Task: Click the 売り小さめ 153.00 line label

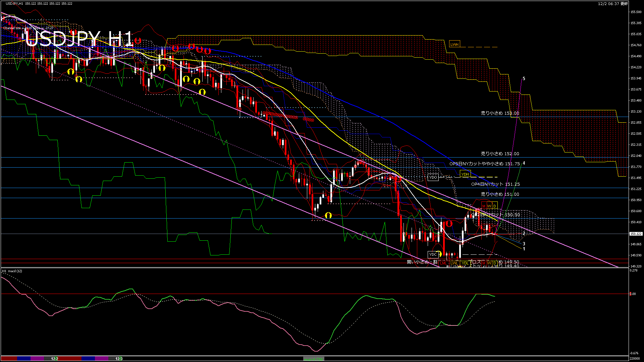Action: pyautogui.click(x=500, y=113)
